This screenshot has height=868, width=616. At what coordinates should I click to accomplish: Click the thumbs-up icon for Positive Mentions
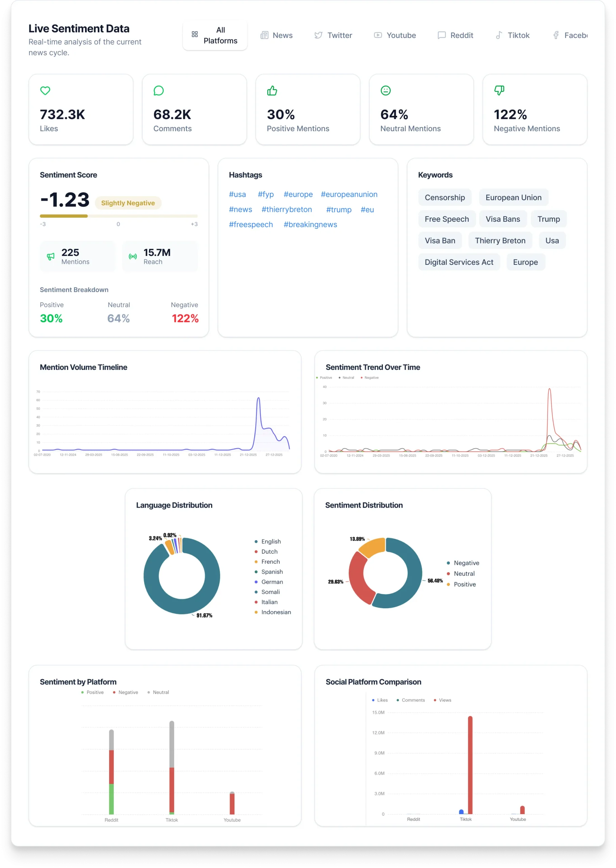(x=272, y=91)
